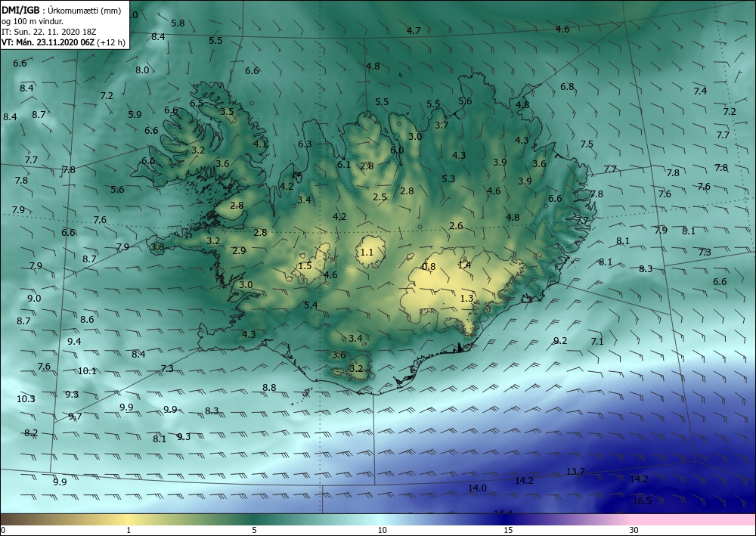Click the '5' label on the color scale

[x=254, y=531]
